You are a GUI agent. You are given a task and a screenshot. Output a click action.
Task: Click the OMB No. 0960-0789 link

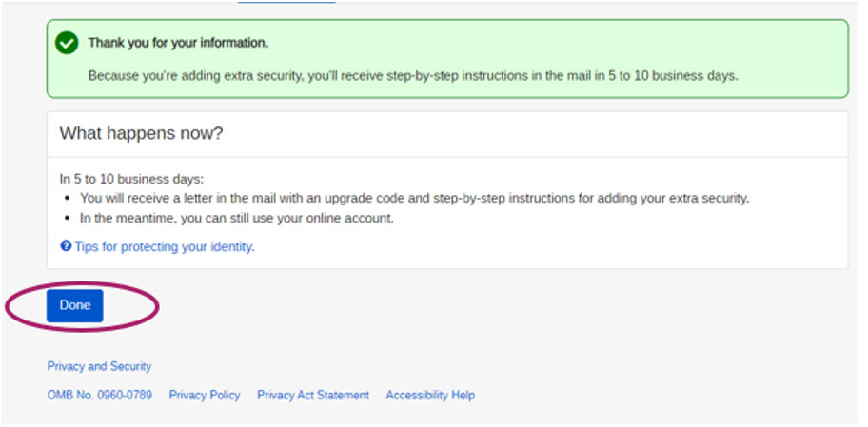pyautogui.click(x=99, y=395)
